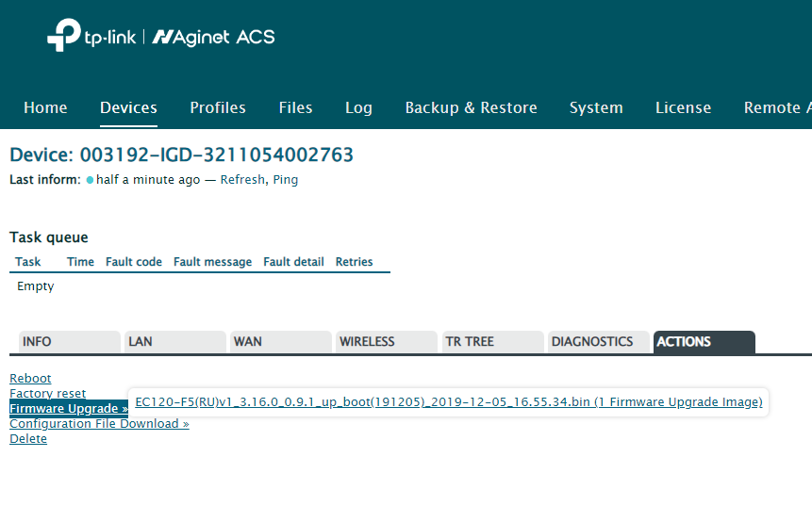Show the DIAGNOSTICS tab
Viewport: 812px width, 522px height.
point(595,342)
